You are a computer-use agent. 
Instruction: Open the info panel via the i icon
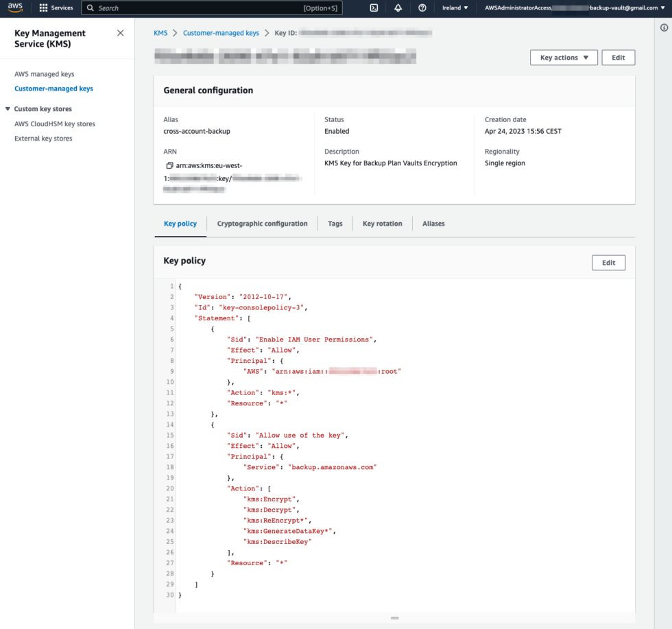[662, 27]
